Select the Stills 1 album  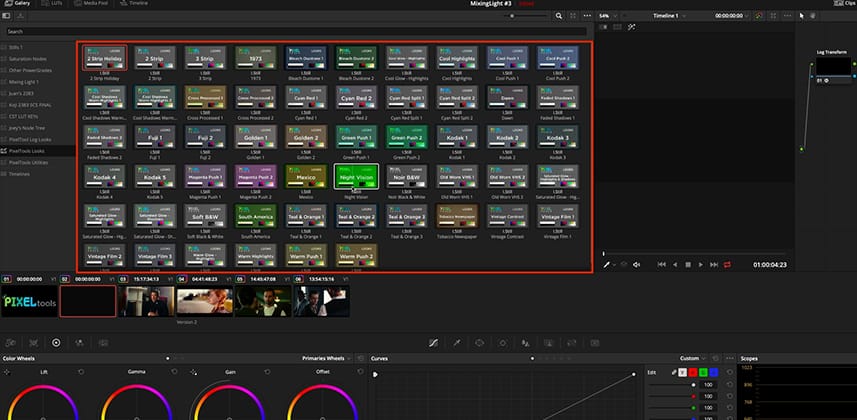pos(16,47)
